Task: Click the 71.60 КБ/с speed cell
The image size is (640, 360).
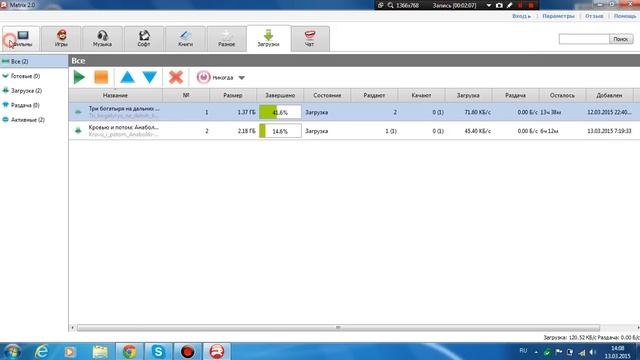Action: tap(477, 112)
